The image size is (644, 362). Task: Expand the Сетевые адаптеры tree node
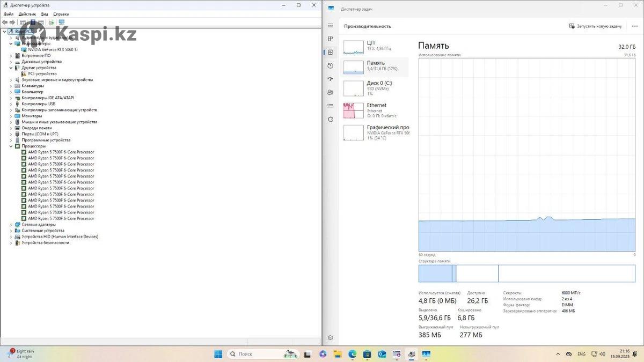[11, 224]
